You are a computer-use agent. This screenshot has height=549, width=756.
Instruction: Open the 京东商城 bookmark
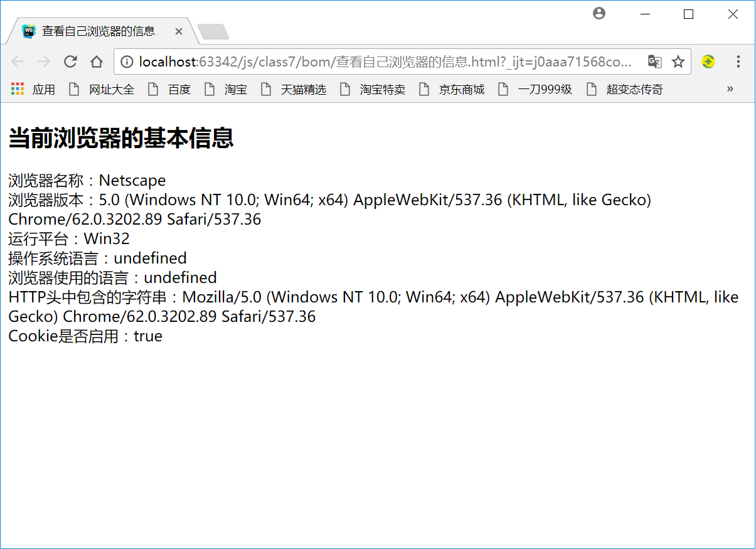[x=452, y=89]
